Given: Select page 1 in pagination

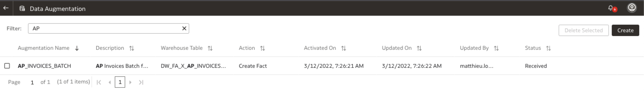Looking at the screenshot, I should click(x=120, y=82).
